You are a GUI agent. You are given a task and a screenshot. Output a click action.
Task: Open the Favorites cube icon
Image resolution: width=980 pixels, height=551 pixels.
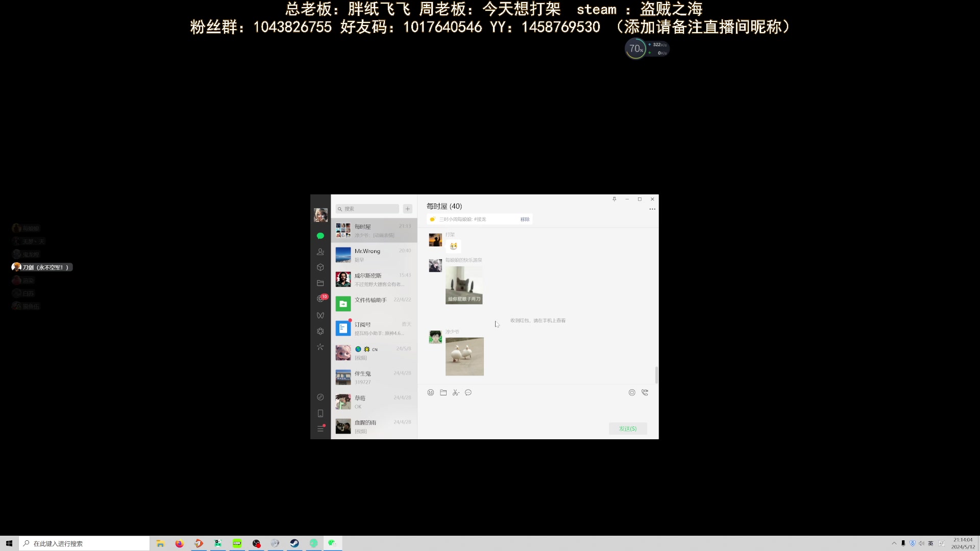[321, 267]
